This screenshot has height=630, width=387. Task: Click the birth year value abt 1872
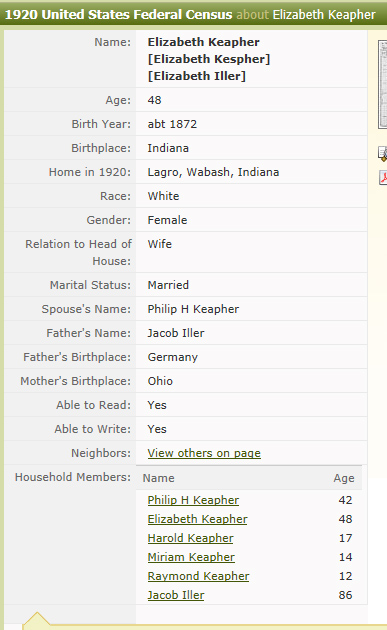pos(172,124)
